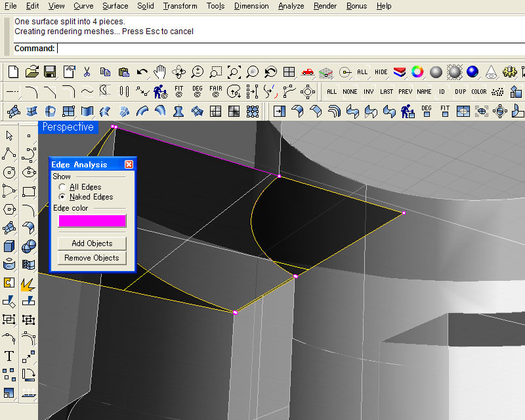Click the Cut scissors icon
The width and height of the screenshot is (525, 420).
(87, 72)
